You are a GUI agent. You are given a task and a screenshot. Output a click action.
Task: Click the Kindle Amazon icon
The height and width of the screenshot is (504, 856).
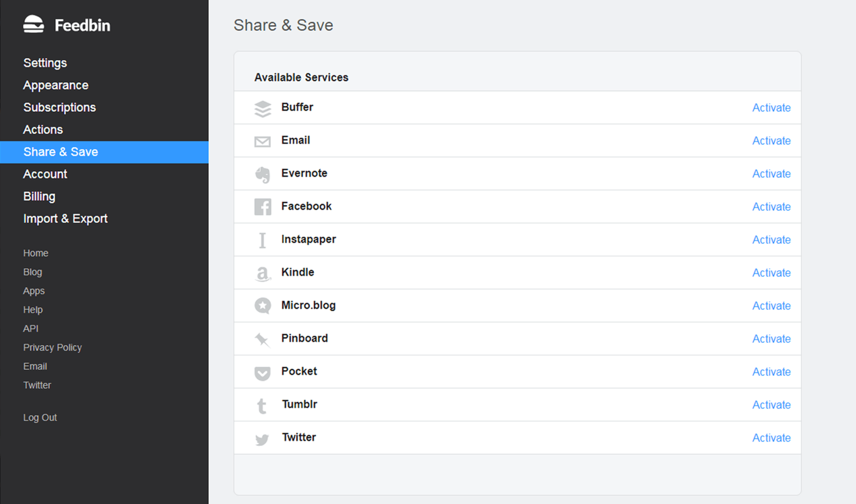pyautogui.click(x=262, y=274)
